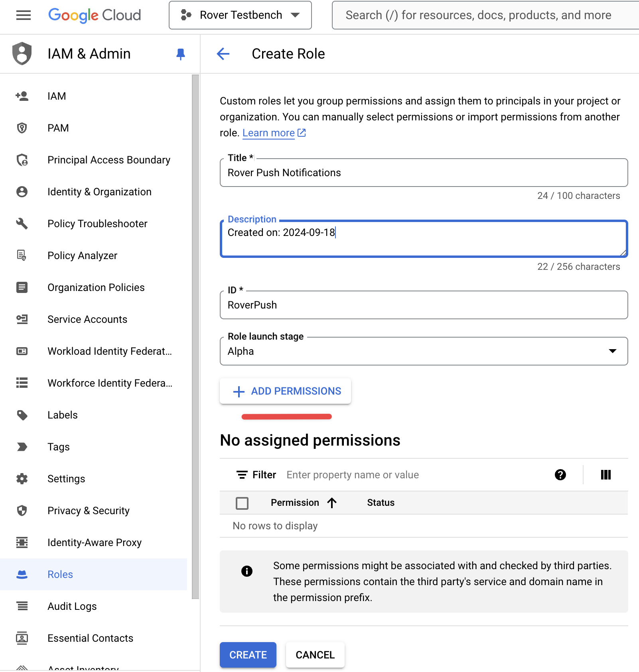Click the IAM add-person icon
The width and height of the screenshot is (639, 672).
pos(22,96)
